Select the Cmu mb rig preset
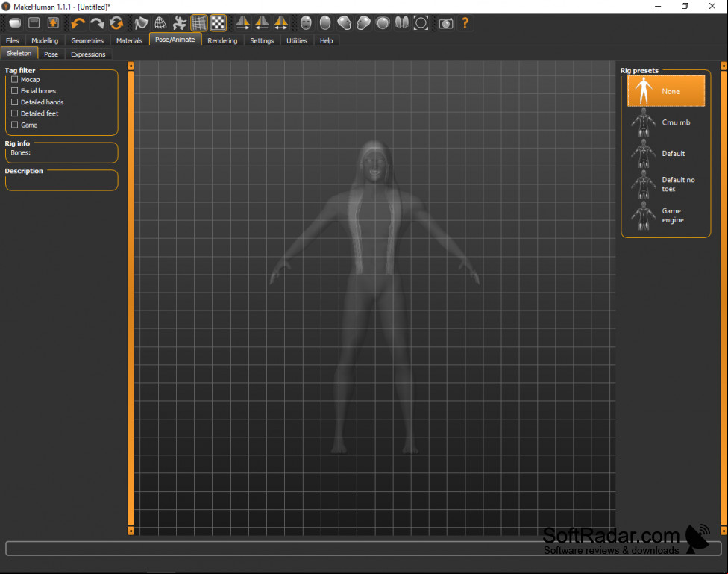This screenshot has width=728, height=574. [665, 122]
